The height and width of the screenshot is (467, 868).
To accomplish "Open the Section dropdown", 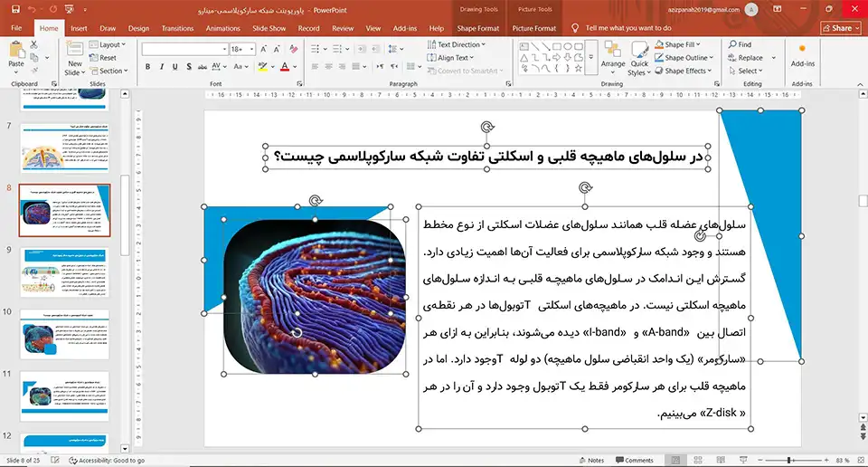I will 109,71.
